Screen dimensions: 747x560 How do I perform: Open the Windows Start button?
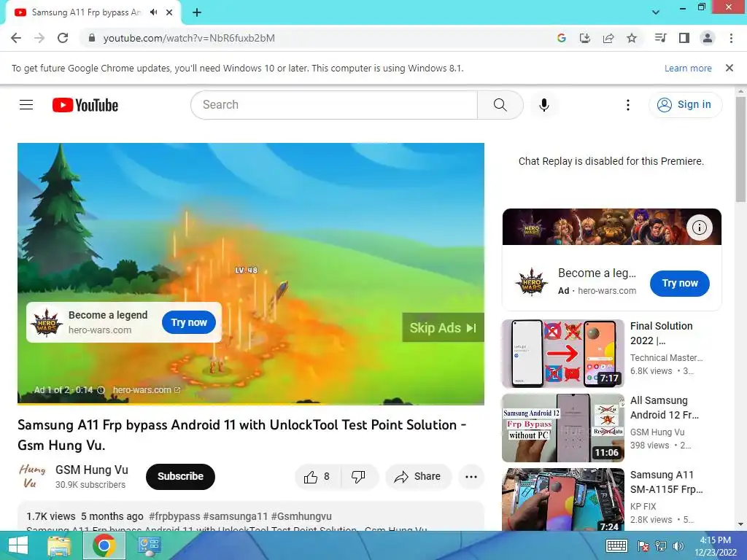pyautogui.click(x=18, y=545)
